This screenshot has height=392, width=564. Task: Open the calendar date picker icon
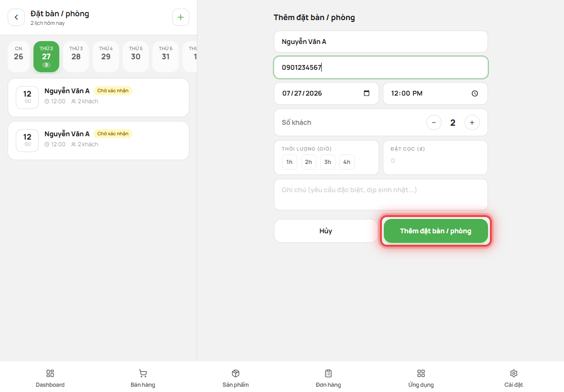pyautogui.click(x=367, y=93)
